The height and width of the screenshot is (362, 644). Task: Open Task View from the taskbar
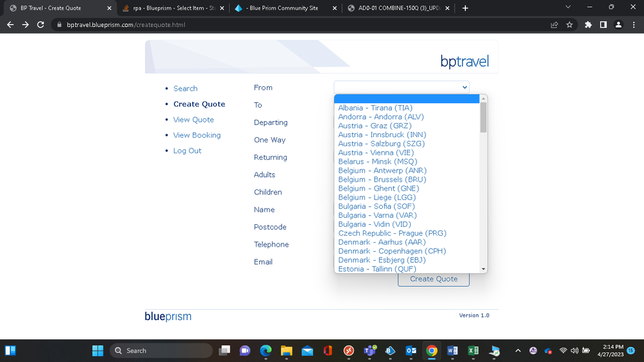(224, 350)
